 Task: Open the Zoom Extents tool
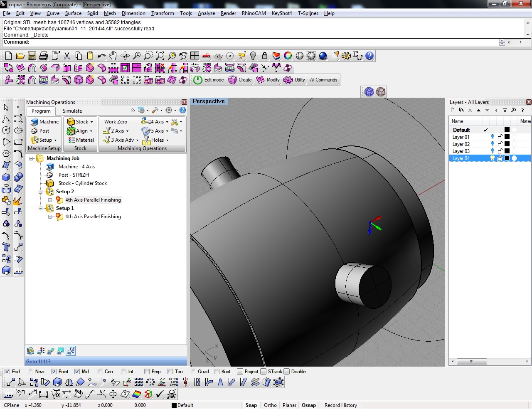(160, 56)
